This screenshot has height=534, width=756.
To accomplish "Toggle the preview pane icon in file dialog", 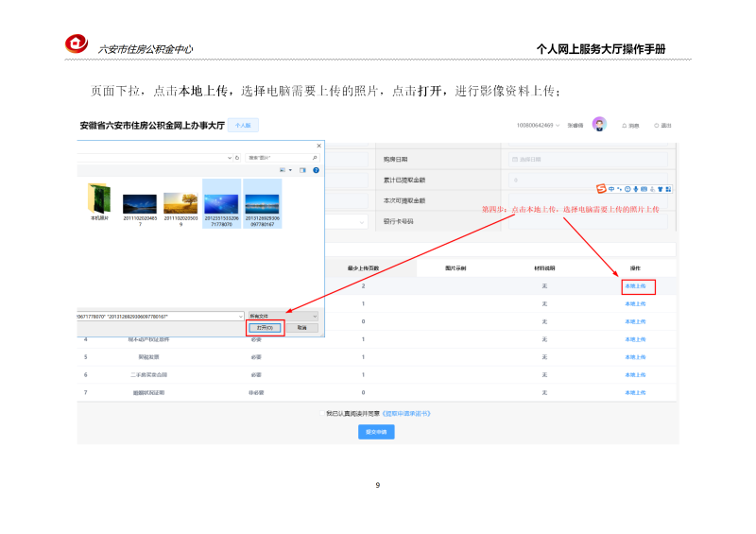I will [x=302, y=170].
